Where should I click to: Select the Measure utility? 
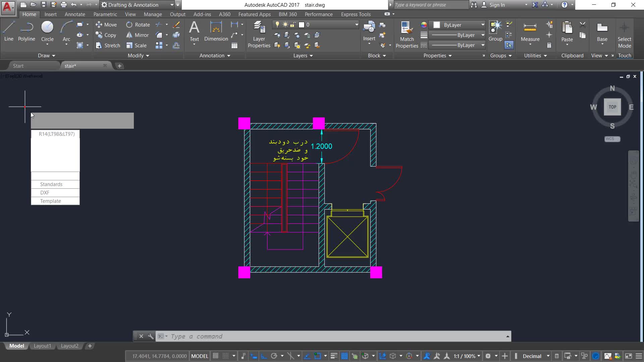[x=530, y=31]
